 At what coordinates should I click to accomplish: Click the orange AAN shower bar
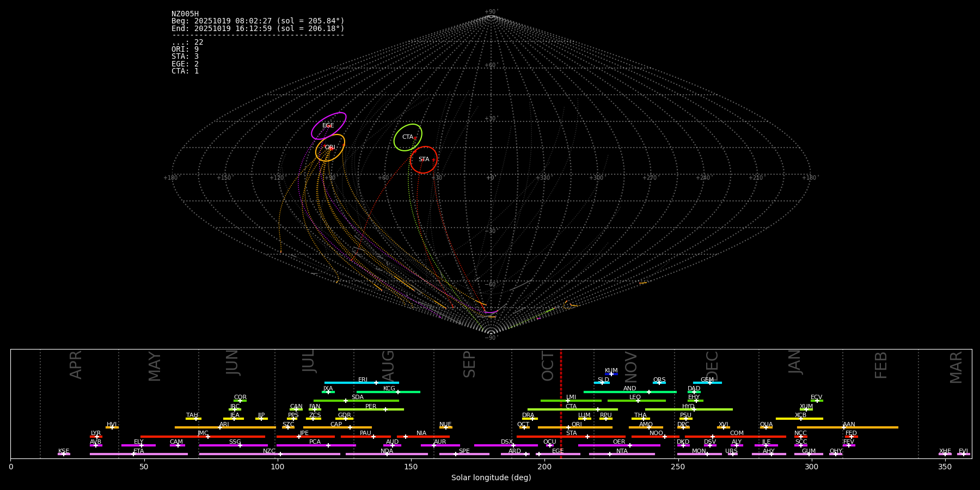click(x=848, y=427)
